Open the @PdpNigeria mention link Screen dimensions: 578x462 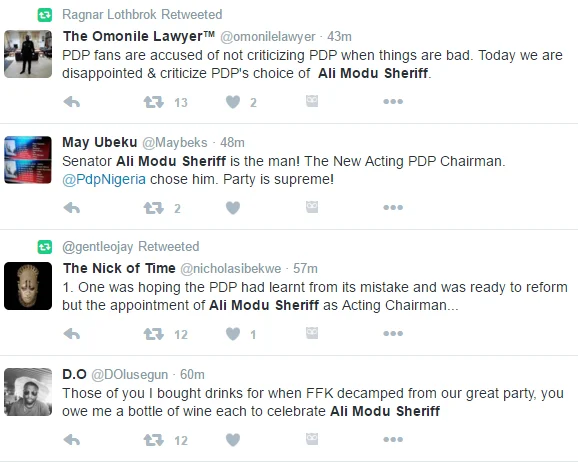(x=104, y=180)
